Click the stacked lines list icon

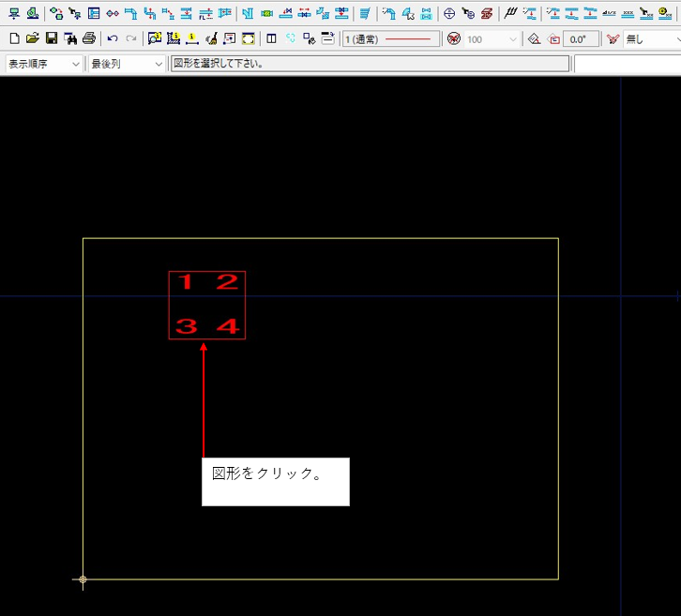365,14
